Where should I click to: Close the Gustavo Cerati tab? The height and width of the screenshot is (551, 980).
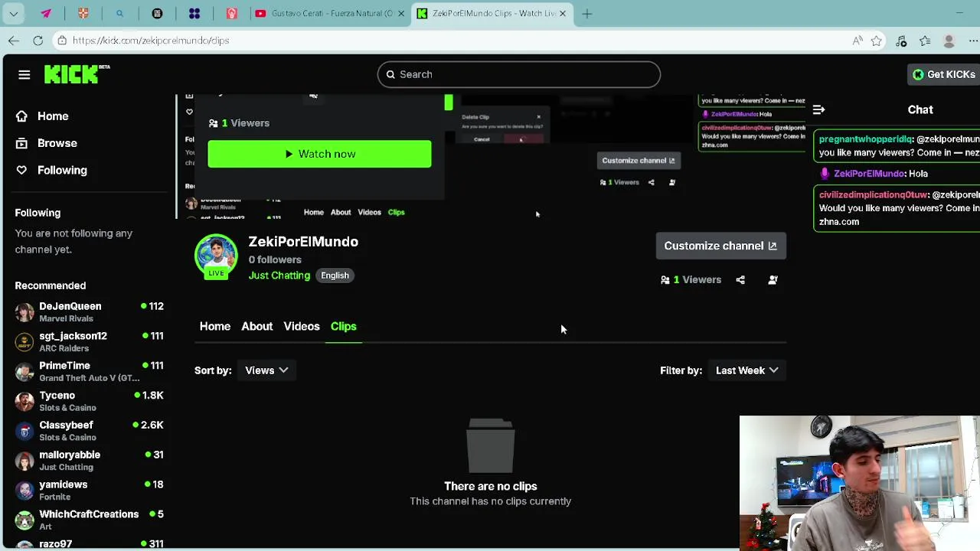[400, 14]
